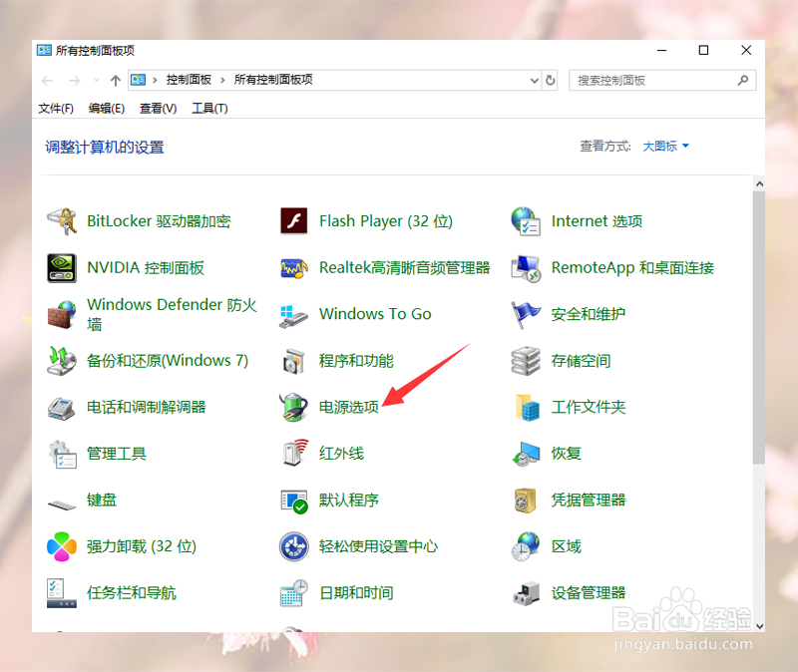Screen dimensions: 798x672
Task: Click the Flash Player (32 位) icon
Action: pos(293,221)
